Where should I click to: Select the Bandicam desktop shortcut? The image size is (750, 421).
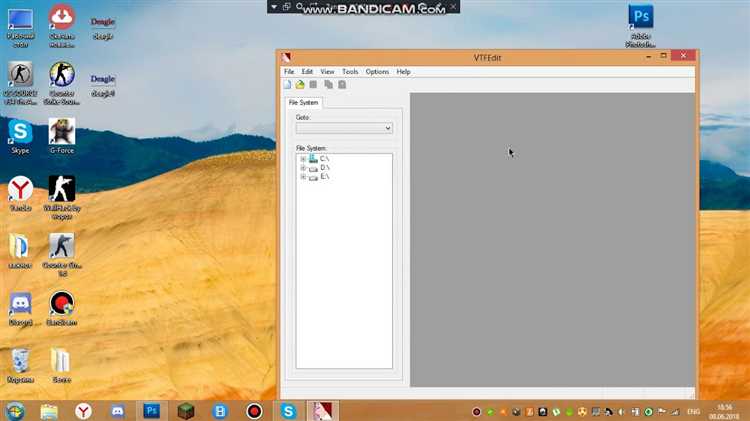pos(62,304)
